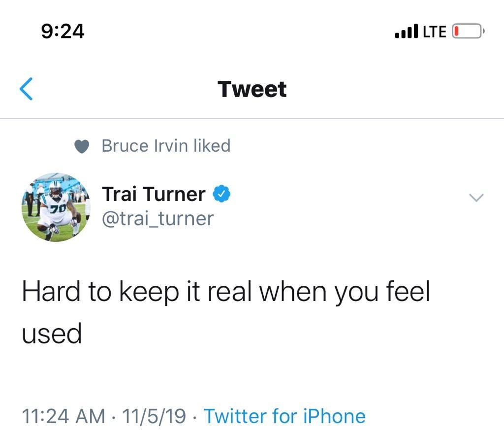Click the 11/5/19 date

click(x=154, y=416)
